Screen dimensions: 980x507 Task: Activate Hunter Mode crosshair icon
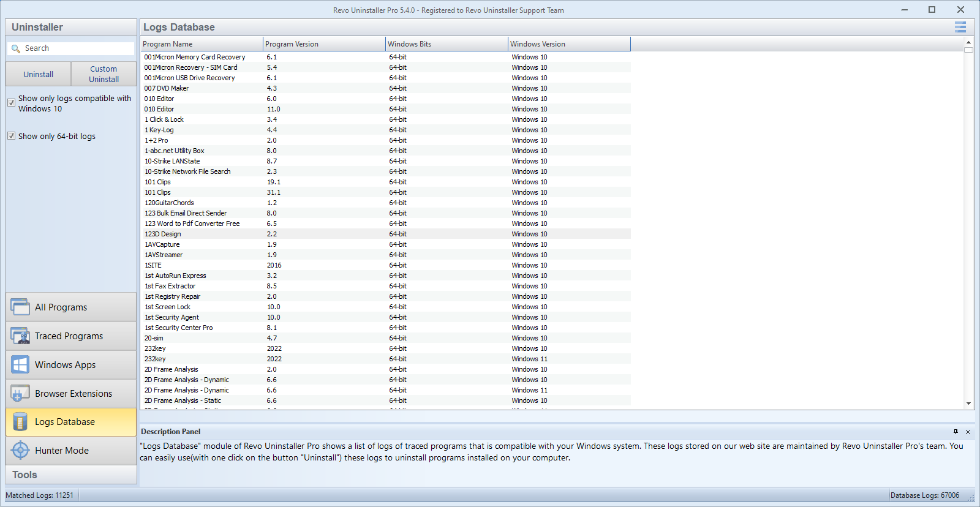click(x=20, y=450)
